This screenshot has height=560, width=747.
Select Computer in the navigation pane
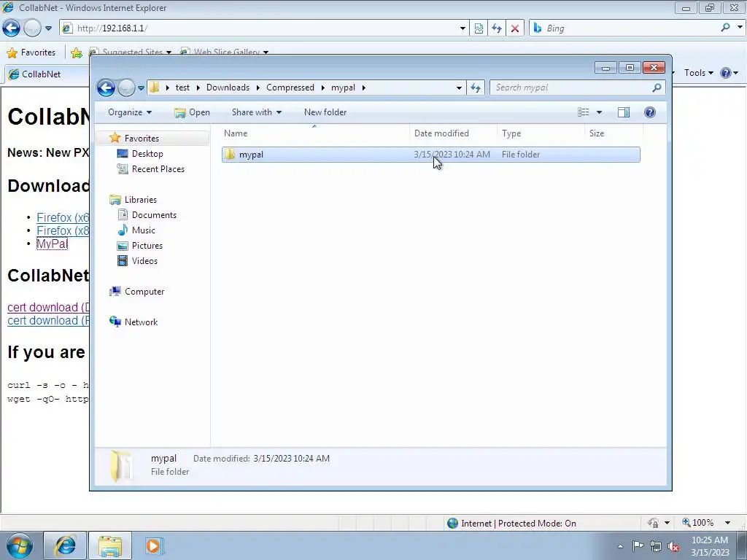144,292
